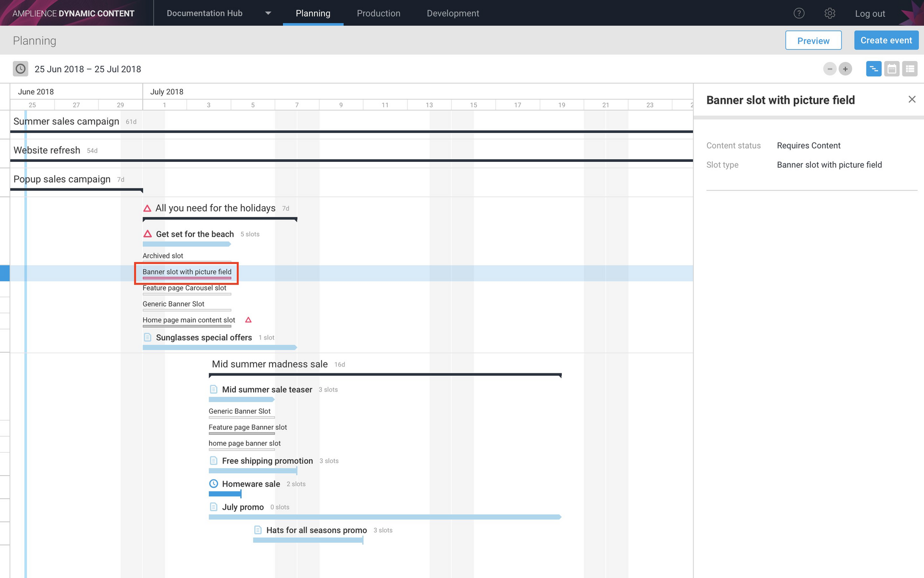The width and height of the screenshot is (924, 578).
Task: Zoom in the timeline with plus button
Action: pos(845,69)
